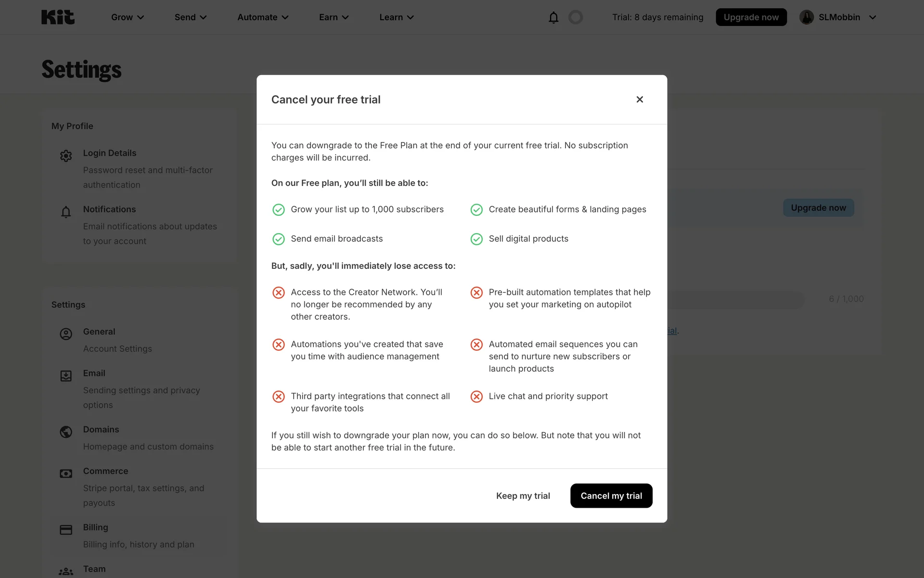Click the subscriber usage progress bar
The height and width of the screenshot is (578, 924).
[736, 299]
